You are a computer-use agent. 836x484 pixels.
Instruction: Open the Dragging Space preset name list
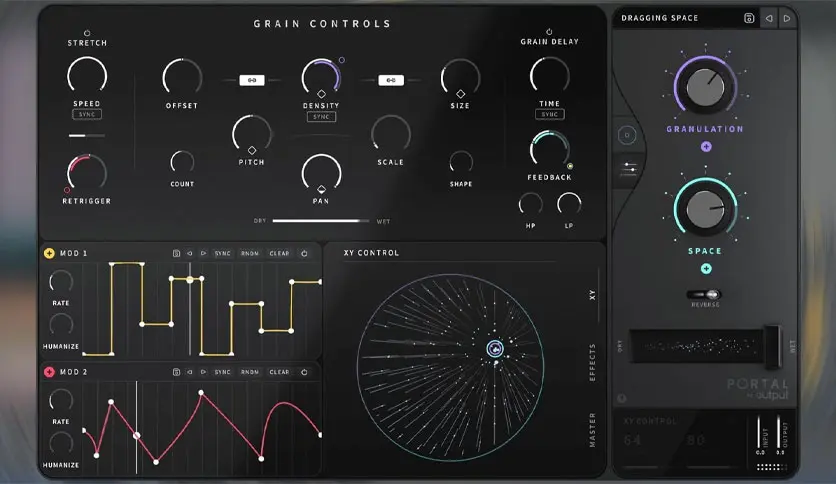coord(660,18)
